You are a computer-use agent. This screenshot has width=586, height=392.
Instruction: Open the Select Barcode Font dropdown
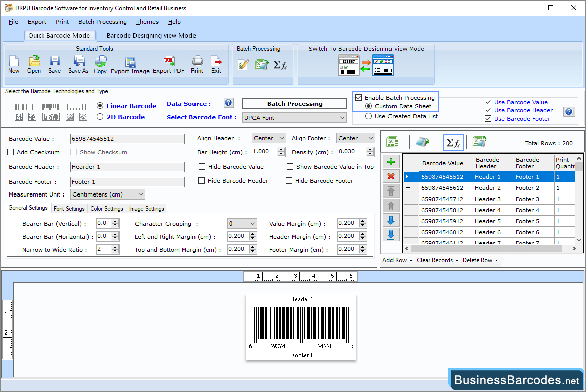tap(294, 118)
